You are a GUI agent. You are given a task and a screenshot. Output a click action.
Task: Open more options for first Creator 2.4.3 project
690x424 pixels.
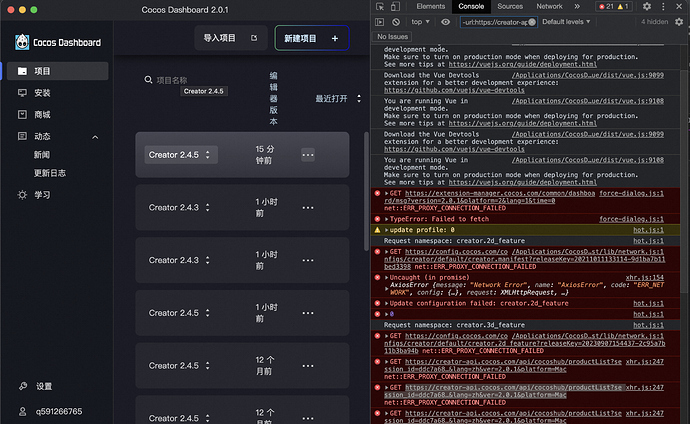tap(308, 208)
